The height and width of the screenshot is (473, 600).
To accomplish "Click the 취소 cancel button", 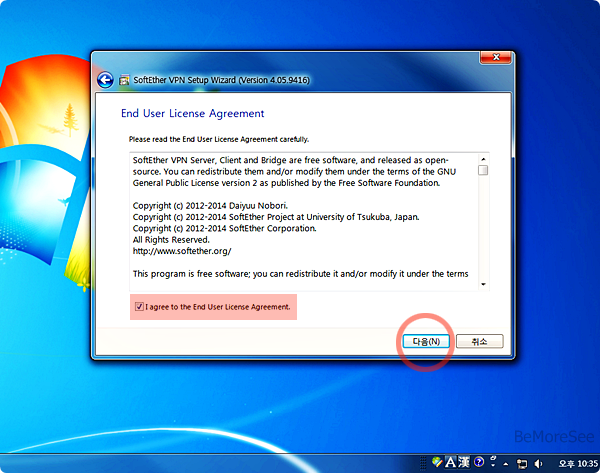I will [x=479, y=341].
